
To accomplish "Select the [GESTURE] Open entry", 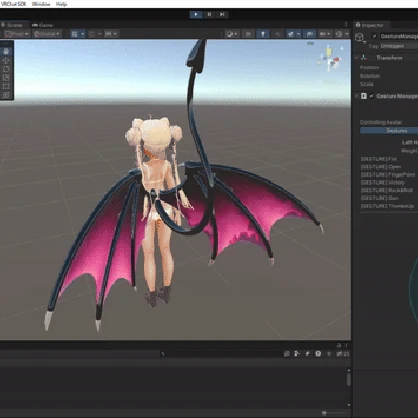I will point(381,167).
